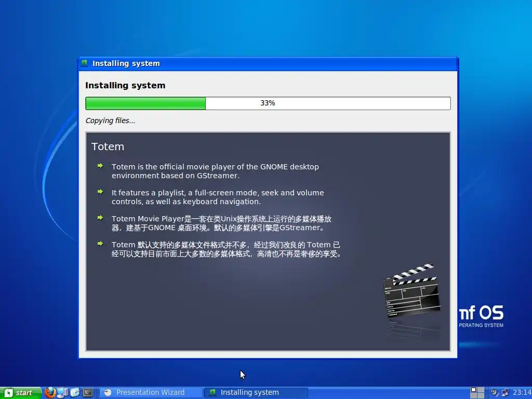Click the bold Installing system heading

click(125, 86)
